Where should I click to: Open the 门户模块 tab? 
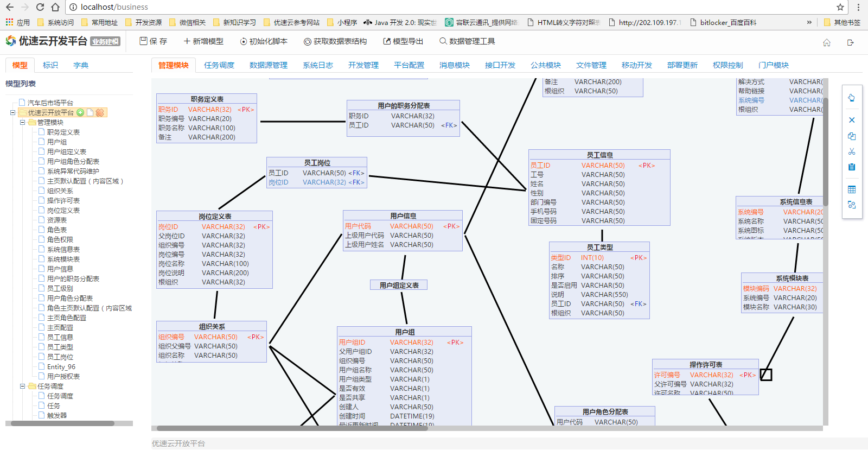tap(774, 65)
